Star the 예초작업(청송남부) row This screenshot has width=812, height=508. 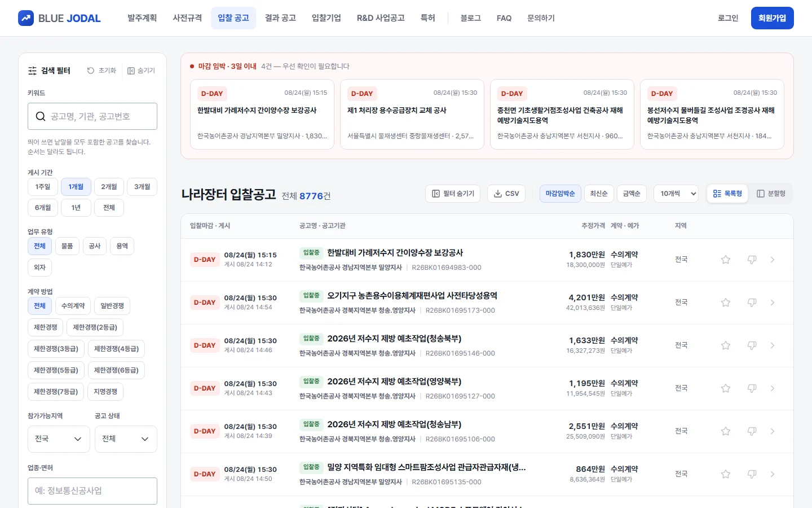[726, 431]
